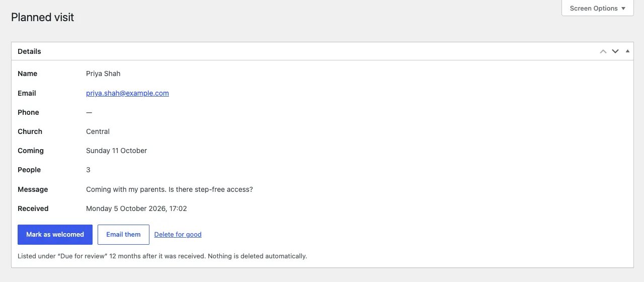Screen dimensions: 644x282
Task: Click the Details panel title
Action: [x=29, y=51]
